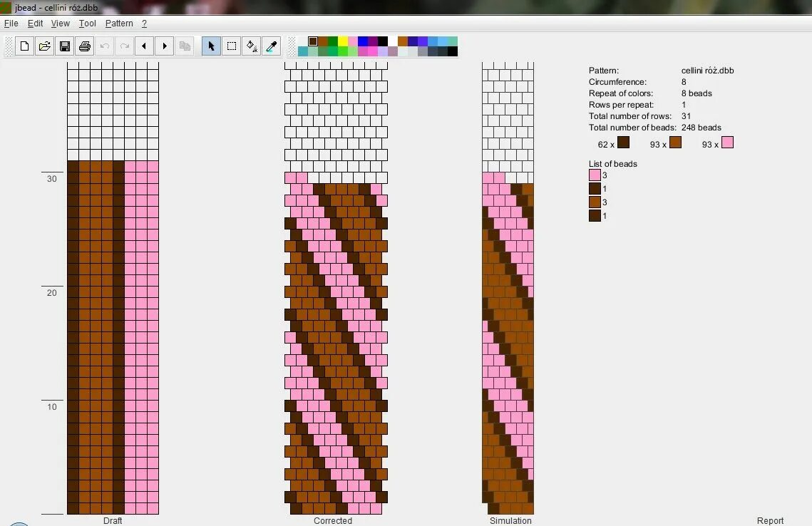Pick the lavender bottom-row palette swatch
The image size is (812, 526).
pyautogui.click(x=384, y=51)
